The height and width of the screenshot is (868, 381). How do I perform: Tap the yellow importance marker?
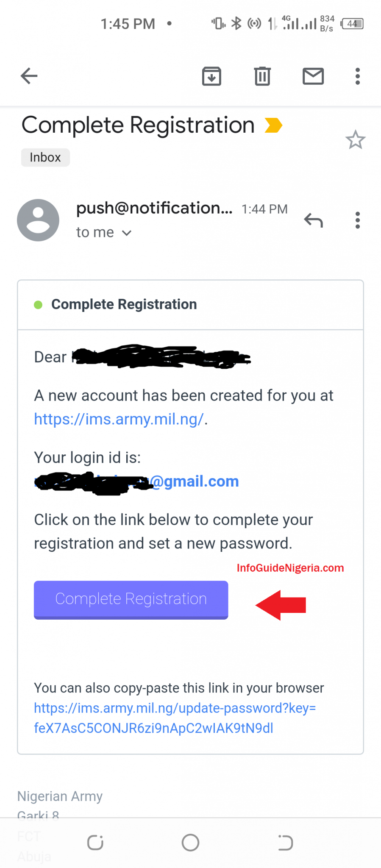point(273,125)
